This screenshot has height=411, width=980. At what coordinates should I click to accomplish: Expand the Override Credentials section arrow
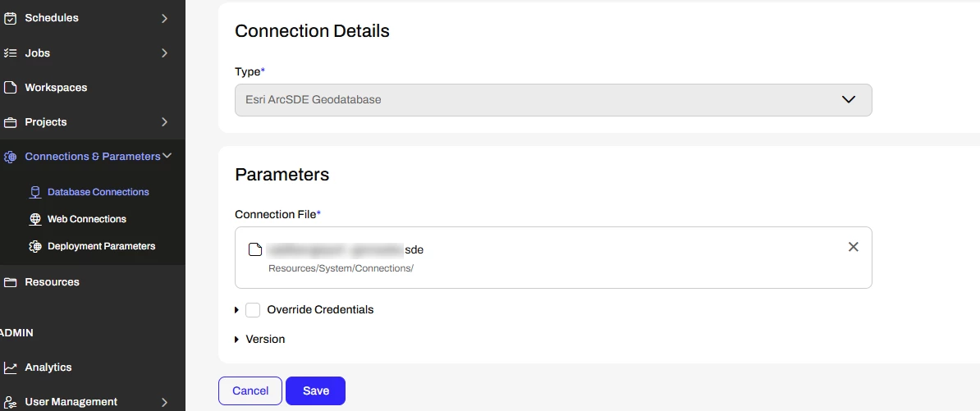coord(237,310)
